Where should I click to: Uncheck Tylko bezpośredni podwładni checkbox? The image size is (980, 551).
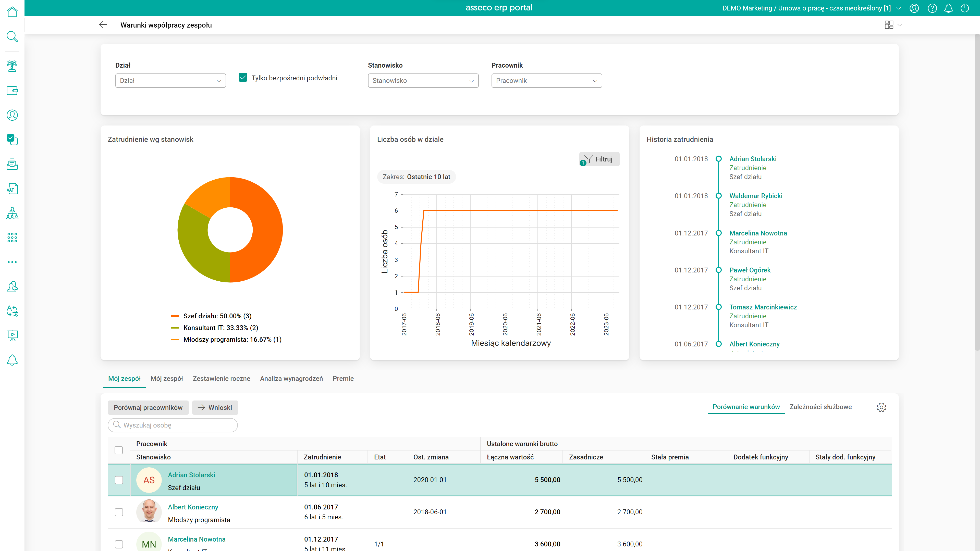tap(243, 78)
